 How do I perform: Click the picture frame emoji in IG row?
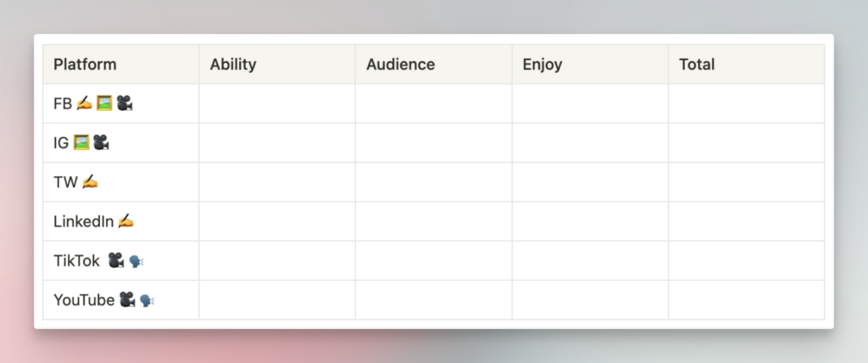81,142
